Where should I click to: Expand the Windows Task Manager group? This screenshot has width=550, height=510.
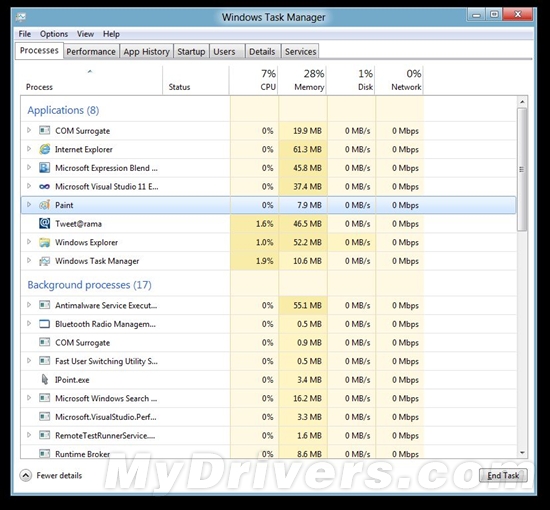click(29, 260)
